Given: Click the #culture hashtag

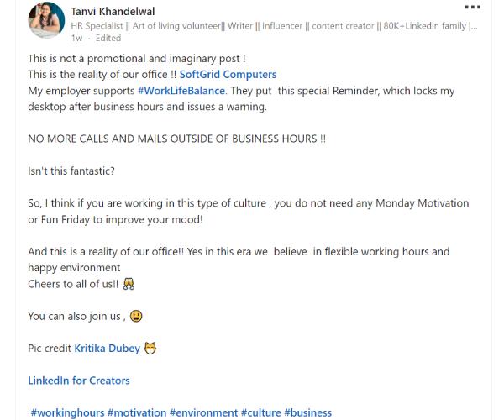Looking at the screenshot, I should pyautogui.click(x=260, y=412).
